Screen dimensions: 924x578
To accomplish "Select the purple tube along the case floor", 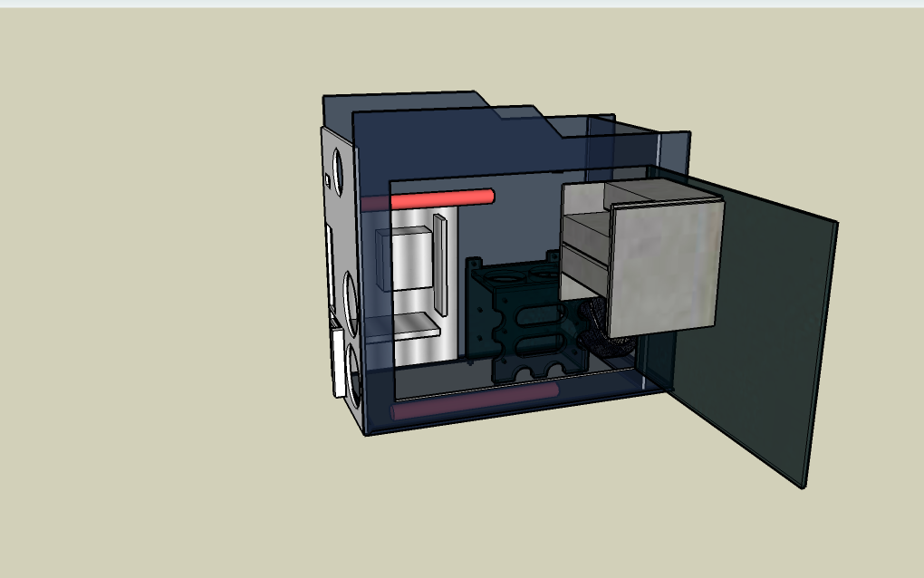I will tap(475, 401).
